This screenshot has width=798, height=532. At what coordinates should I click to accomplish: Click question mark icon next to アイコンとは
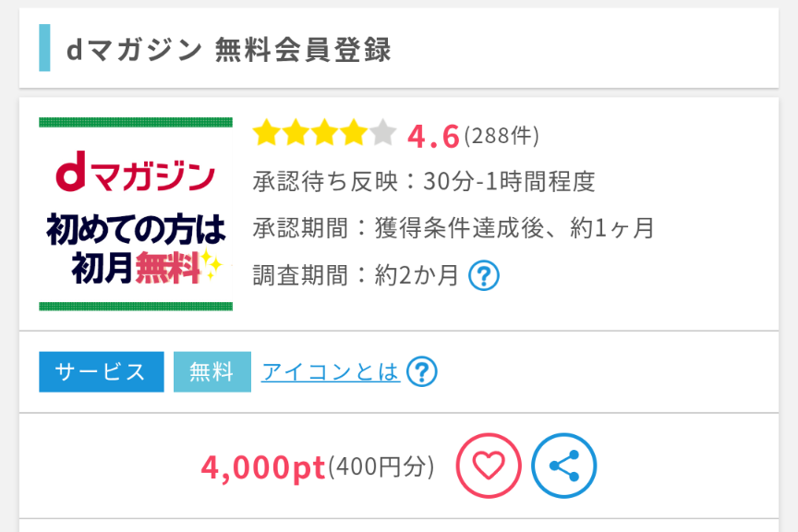[421, 371]
